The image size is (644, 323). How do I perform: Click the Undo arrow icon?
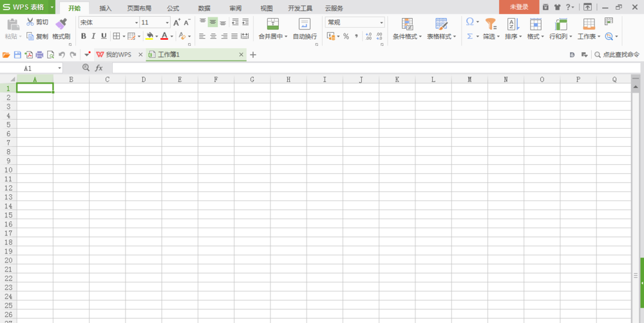tap(61, 55)
